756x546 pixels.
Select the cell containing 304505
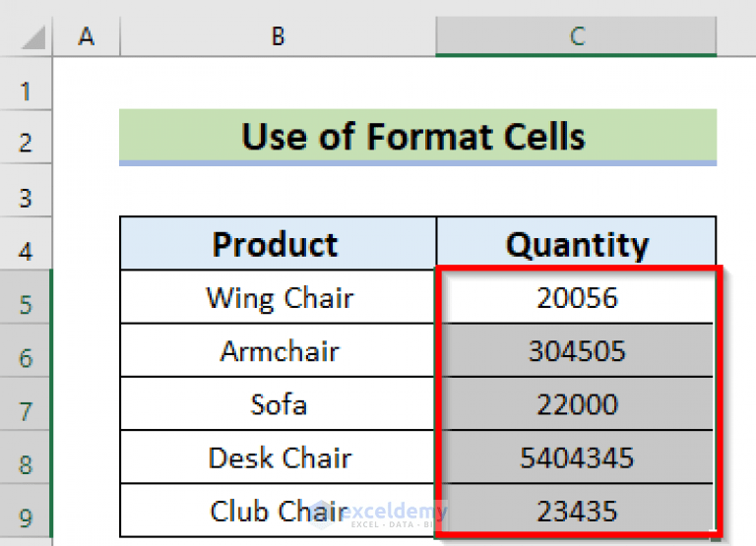tap(576, 350)
